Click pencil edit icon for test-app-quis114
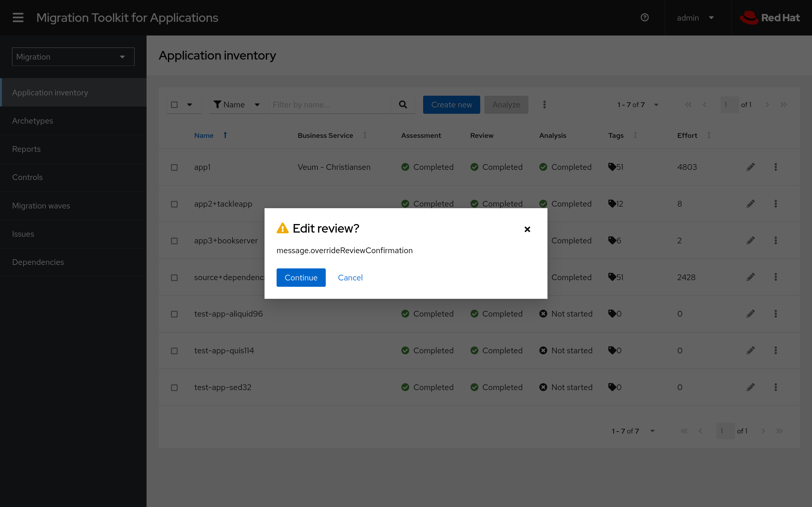The image size is (812, 507). click(x=750, y=350)
